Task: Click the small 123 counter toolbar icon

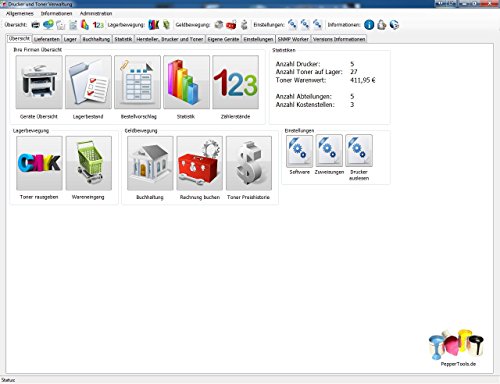Action: click(x=98, y=25)
